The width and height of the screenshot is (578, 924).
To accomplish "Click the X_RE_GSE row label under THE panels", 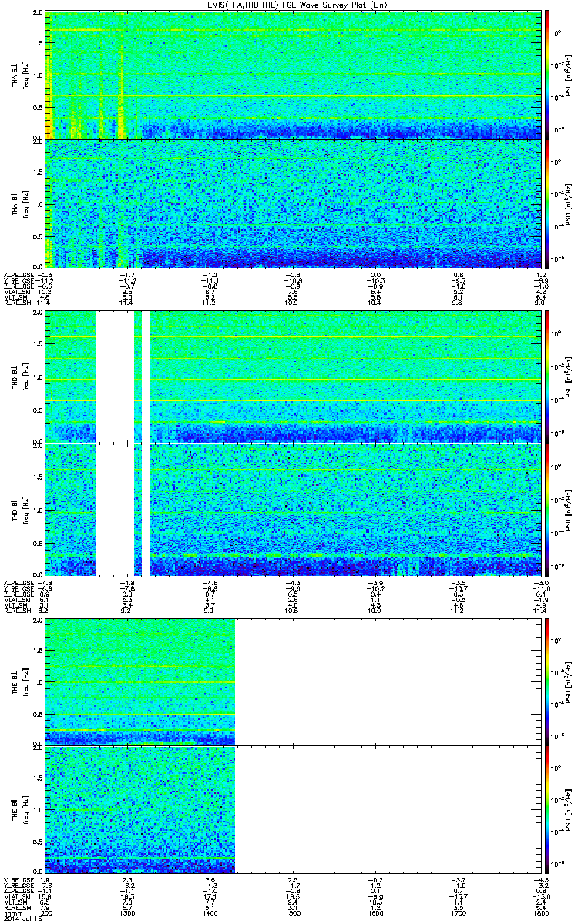I will pyautogui.click(x=18, y=879).
